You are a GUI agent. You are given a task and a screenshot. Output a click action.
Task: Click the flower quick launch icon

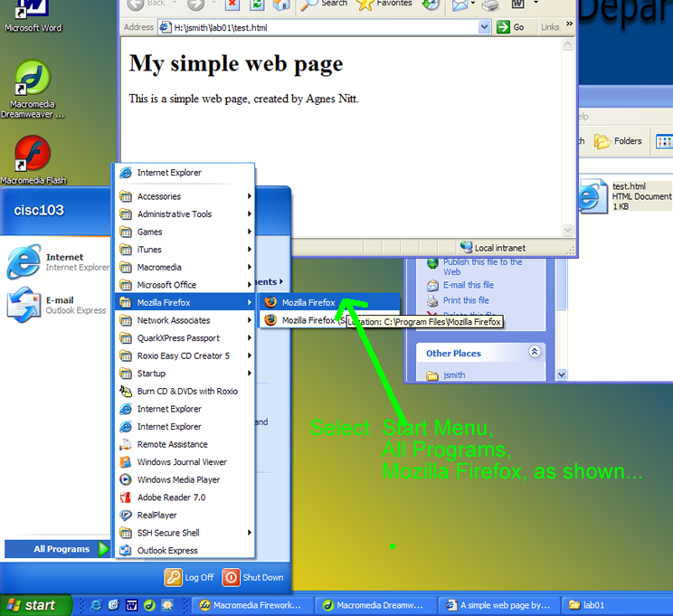167,605
